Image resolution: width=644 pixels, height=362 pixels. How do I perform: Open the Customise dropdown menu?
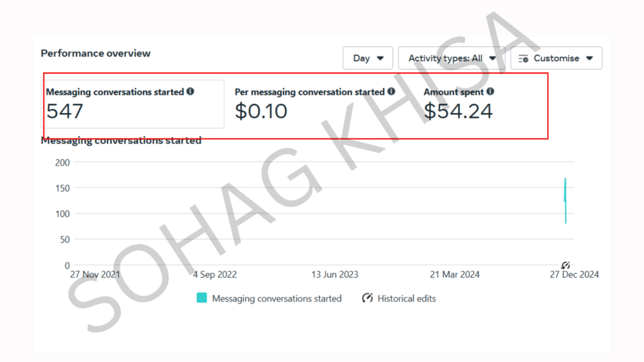pos(556,58)
